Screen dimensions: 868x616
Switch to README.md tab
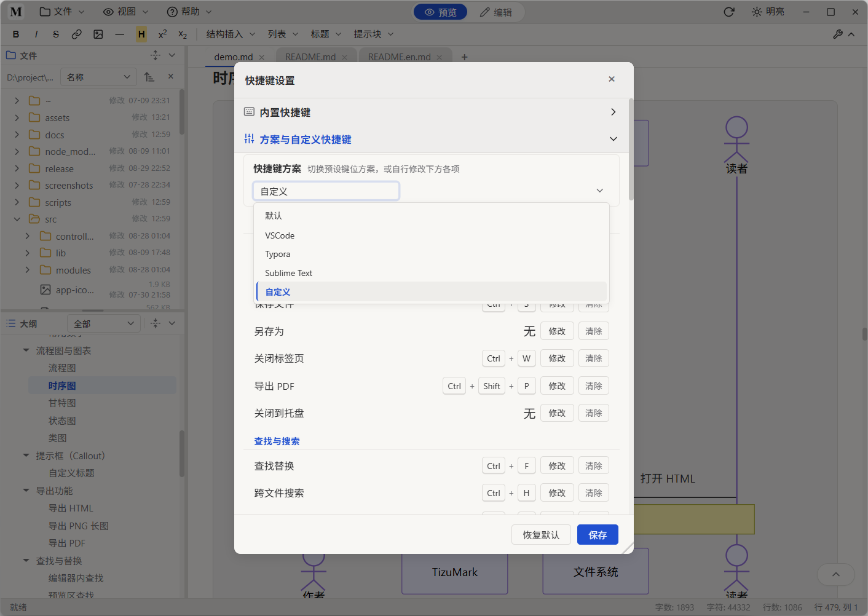310,57
